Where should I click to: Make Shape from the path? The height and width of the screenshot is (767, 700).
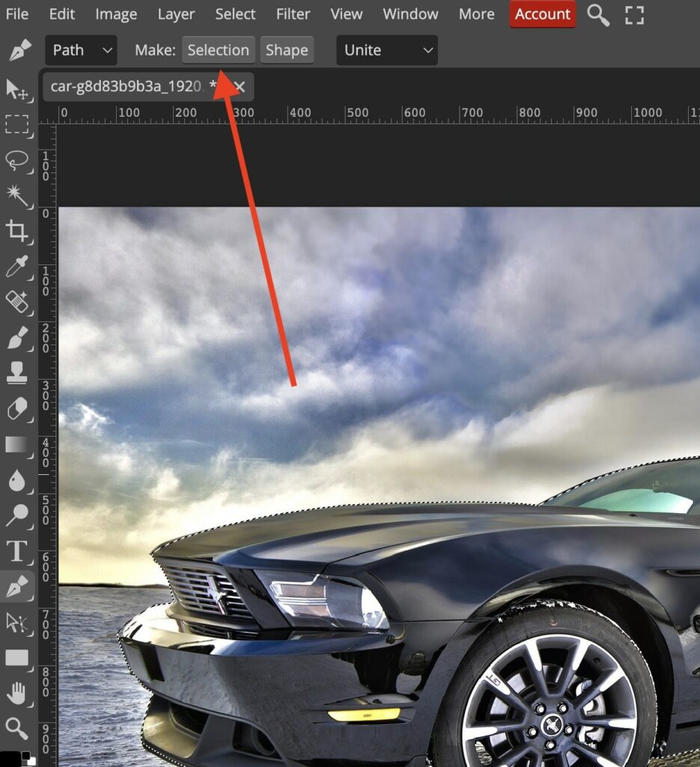click(287, 50)
